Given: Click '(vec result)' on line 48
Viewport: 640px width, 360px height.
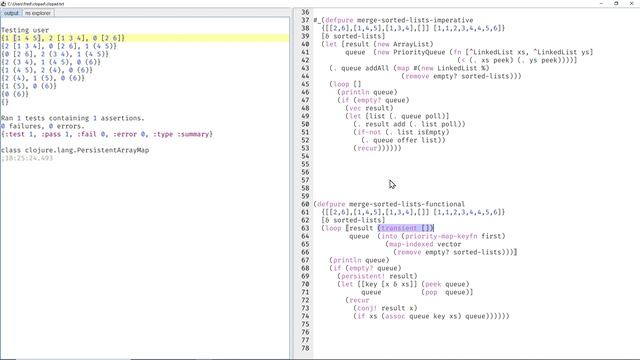Looking at the screenshot, I should (x=369, y=108).
